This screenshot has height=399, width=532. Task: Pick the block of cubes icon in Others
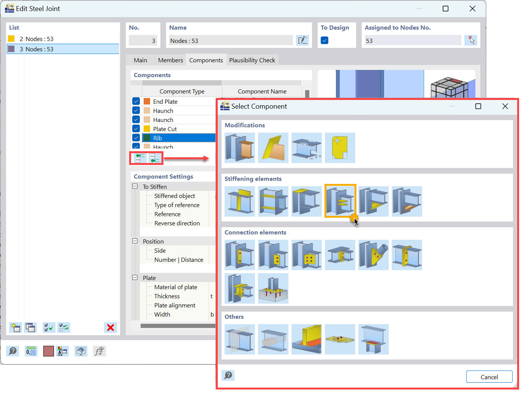273,339
